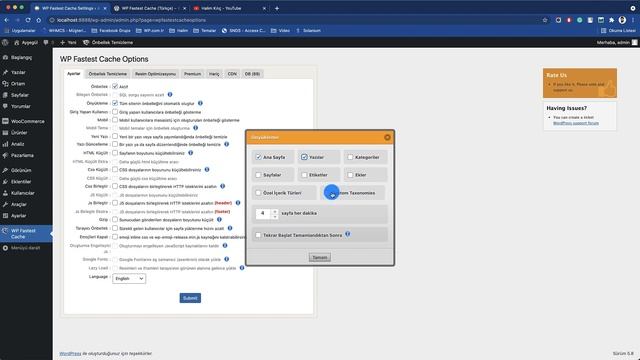Click the Rate Us orange box

580,83
